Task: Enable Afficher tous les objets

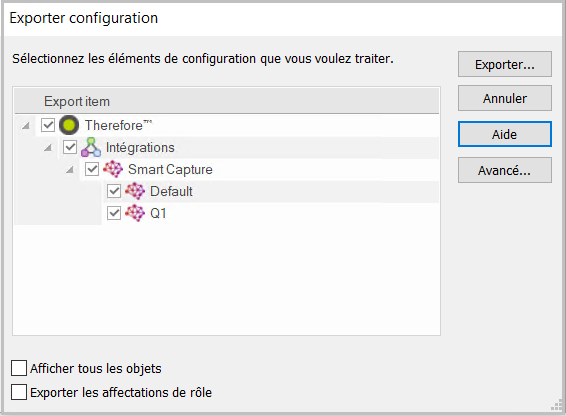Action: 19,368
